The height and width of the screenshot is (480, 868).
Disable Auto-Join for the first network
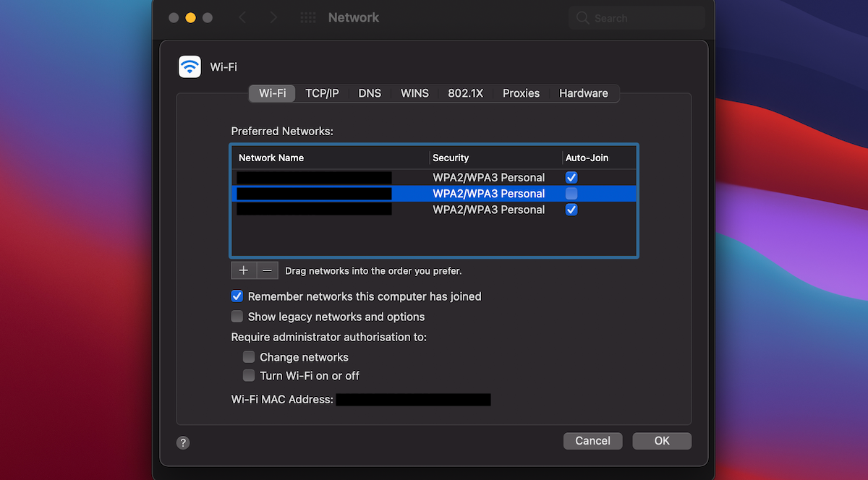(x=571, y=177)
